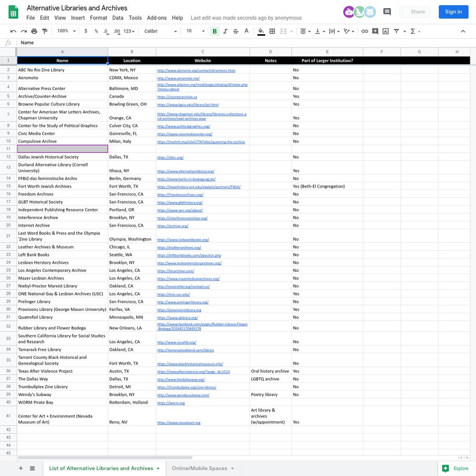Open more number formats 123 dropdown
Image resolution: width=476 pixels, height=476 pixels.
click(129, 31)
